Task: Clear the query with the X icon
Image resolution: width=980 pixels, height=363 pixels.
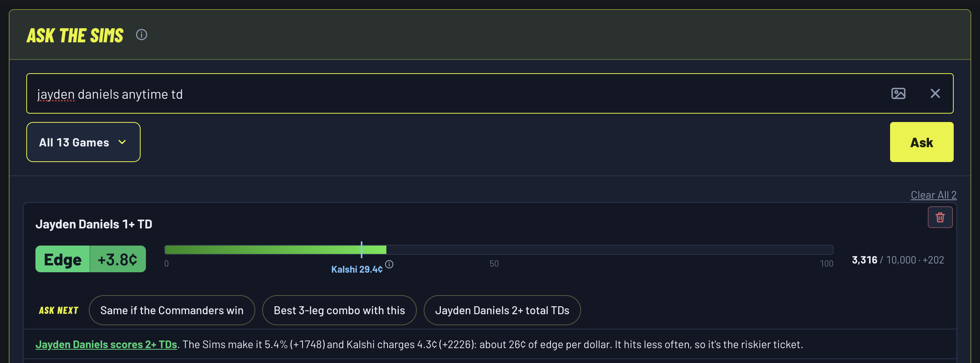Action: coord(935,93)
